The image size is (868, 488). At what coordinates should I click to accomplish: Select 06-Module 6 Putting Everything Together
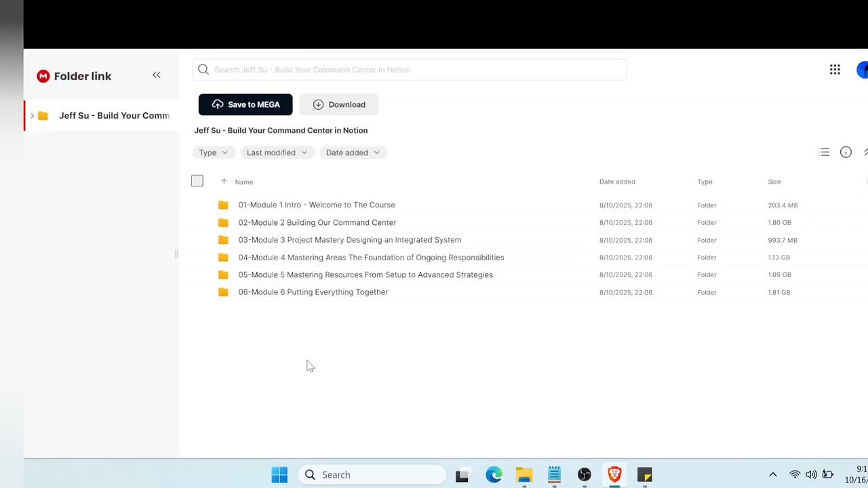click(x=313, y=292)
